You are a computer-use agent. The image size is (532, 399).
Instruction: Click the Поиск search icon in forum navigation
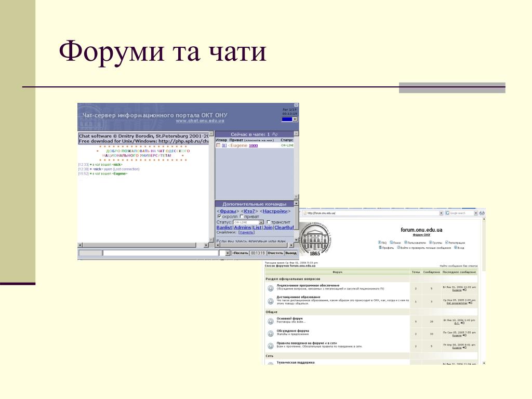pos(391,243)
